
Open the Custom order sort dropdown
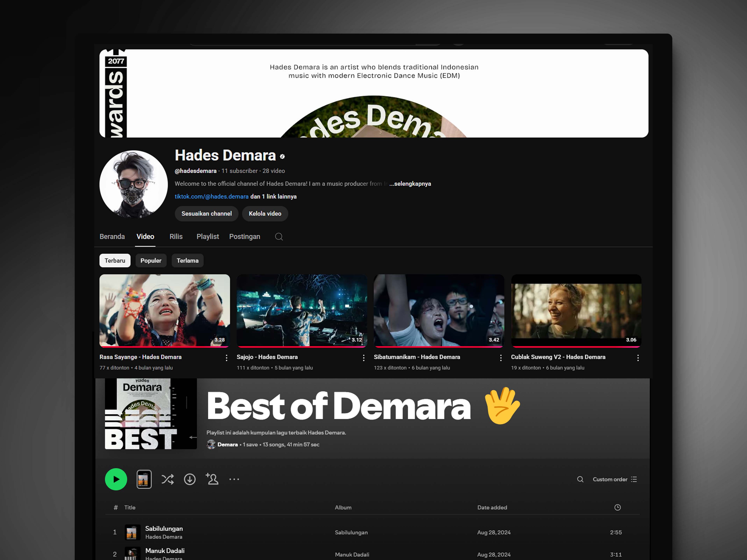point(614,479)
